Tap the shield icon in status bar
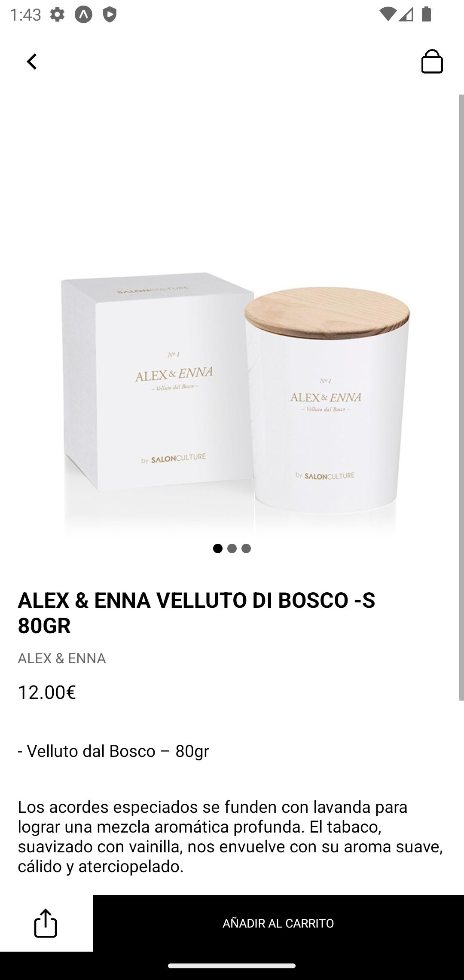Image resolution: width=464 pixels, height=980 pixels. click(110, 15)
